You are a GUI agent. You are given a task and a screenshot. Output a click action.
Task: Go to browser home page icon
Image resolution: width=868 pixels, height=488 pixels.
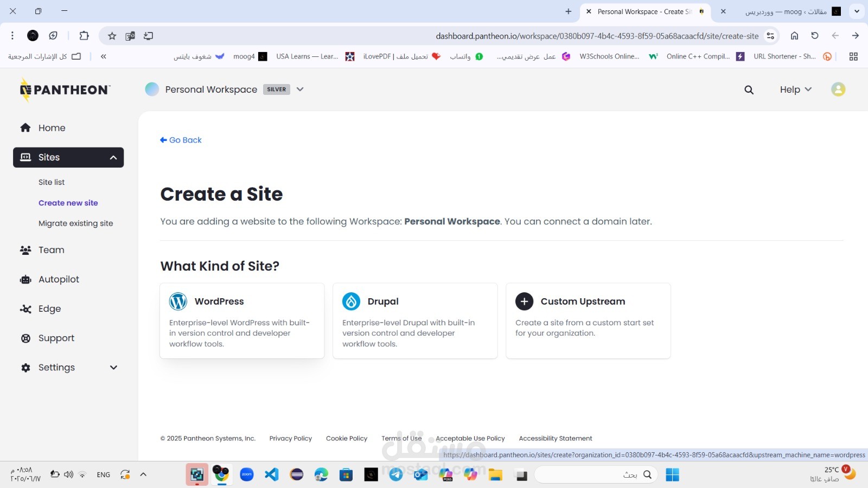click(794, 36)
